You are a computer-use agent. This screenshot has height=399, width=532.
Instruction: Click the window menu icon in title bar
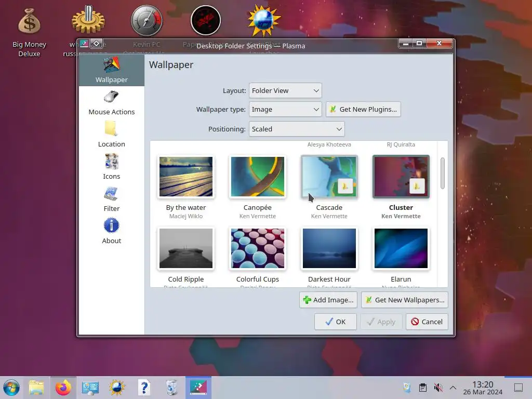[84, 44]
